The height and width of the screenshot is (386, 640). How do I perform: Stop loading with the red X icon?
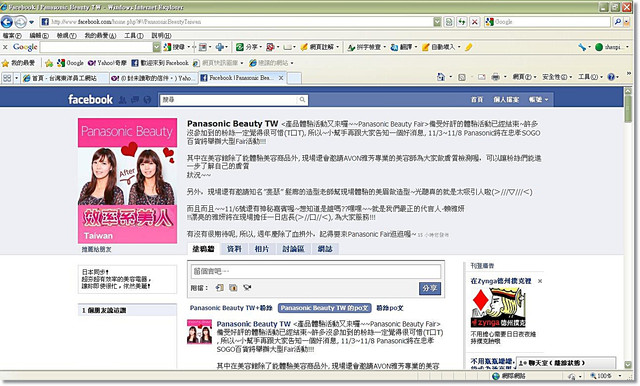474,22
